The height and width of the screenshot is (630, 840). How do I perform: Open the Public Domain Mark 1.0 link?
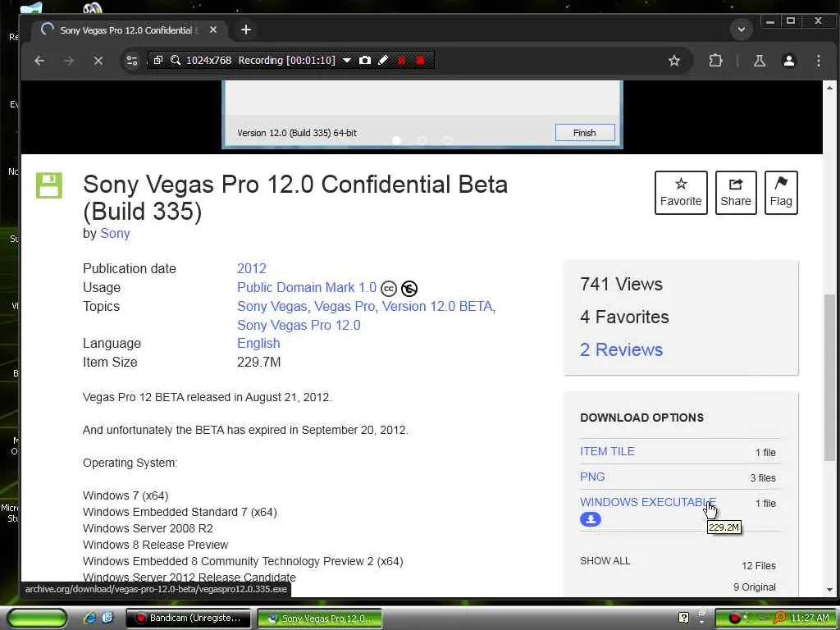click(x=307, y=288)
